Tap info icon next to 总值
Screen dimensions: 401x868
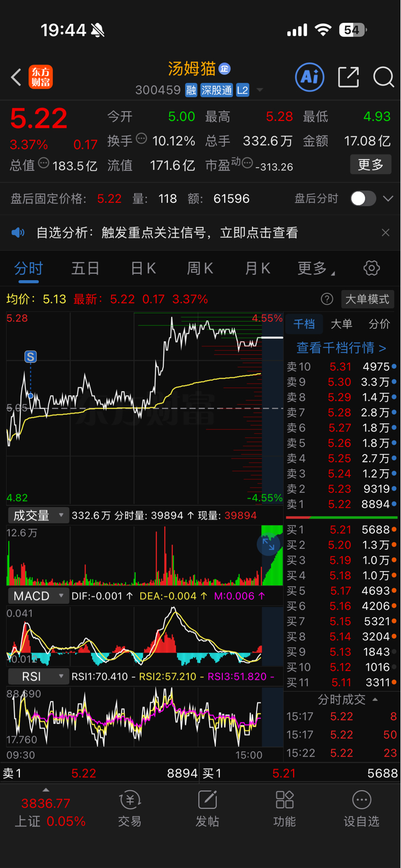click(x=44, y=163)
